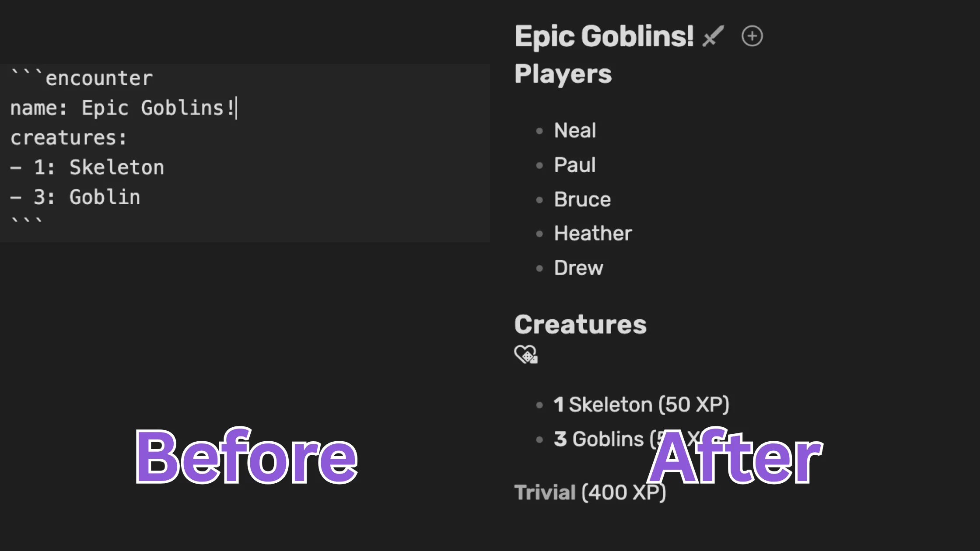Click the name: Epic Goblins! code line
Image resolution: width=980 pixels, height=551 pixels.
pos(122,108)
